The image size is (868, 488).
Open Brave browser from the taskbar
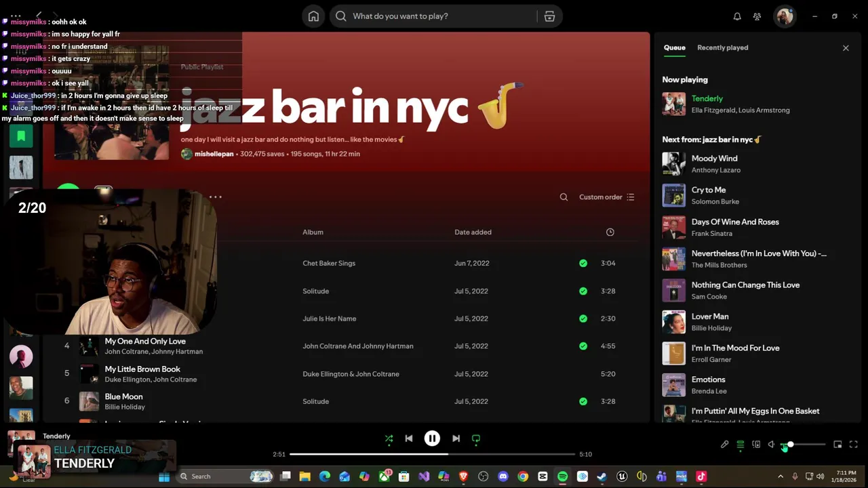pos(464,476)
